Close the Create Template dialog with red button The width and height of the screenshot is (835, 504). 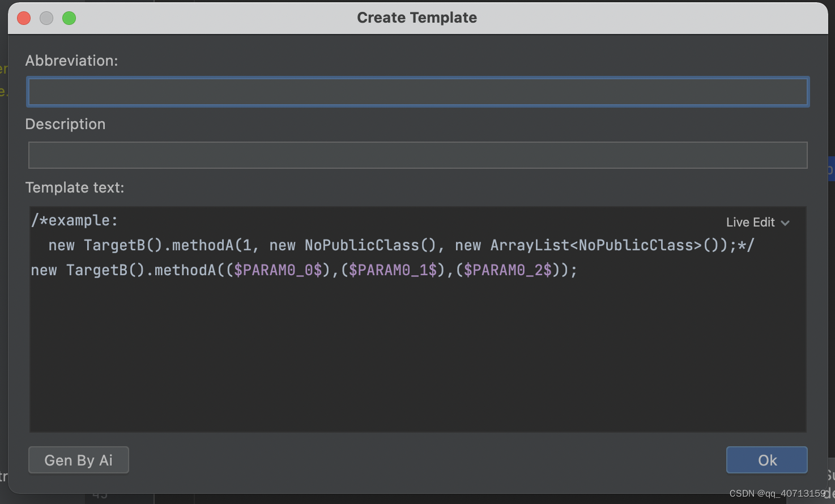pyautogui.click(x=24, y=18)
